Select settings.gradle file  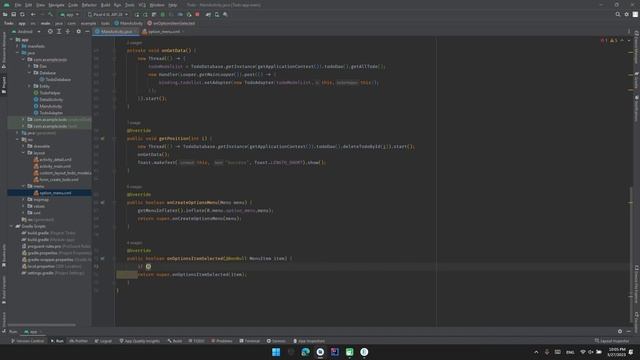click(40, 273)
